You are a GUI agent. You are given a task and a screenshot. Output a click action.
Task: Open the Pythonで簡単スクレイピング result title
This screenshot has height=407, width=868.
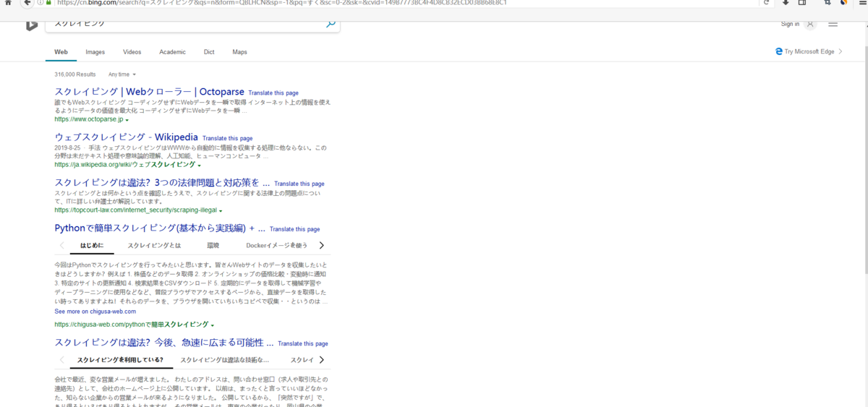click(x=160, y=228)
